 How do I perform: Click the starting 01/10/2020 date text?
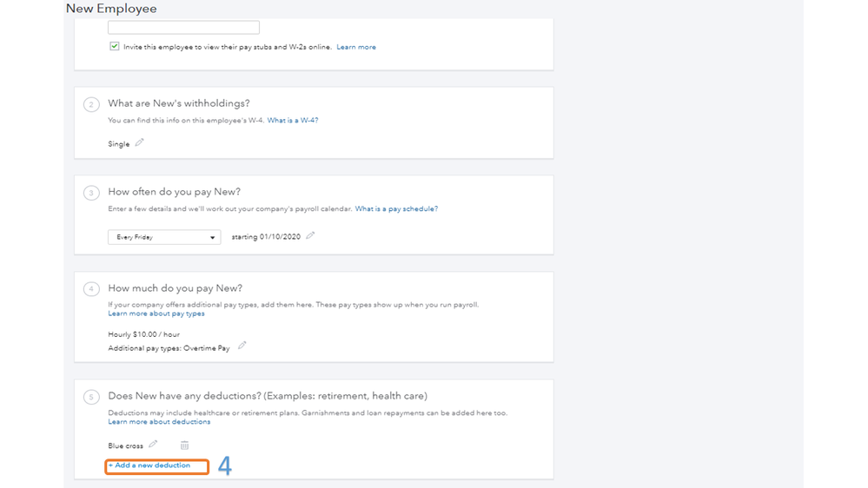(266, 237)
